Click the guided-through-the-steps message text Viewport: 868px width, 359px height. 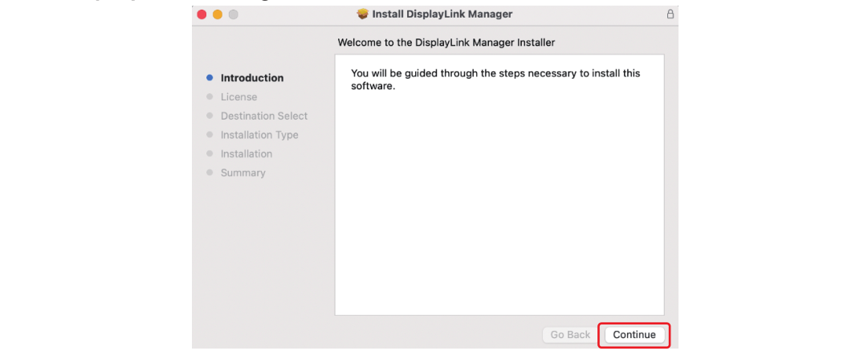(x=495, y=79)
